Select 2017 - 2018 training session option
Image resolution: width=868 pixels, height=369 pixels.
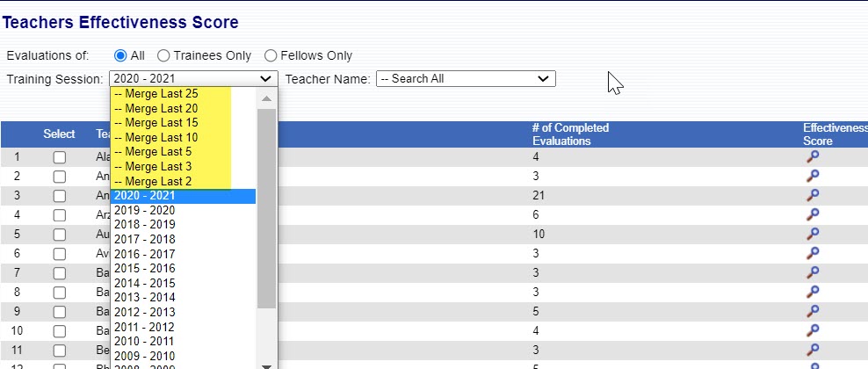pyautogui.click(x=145, y=239)
